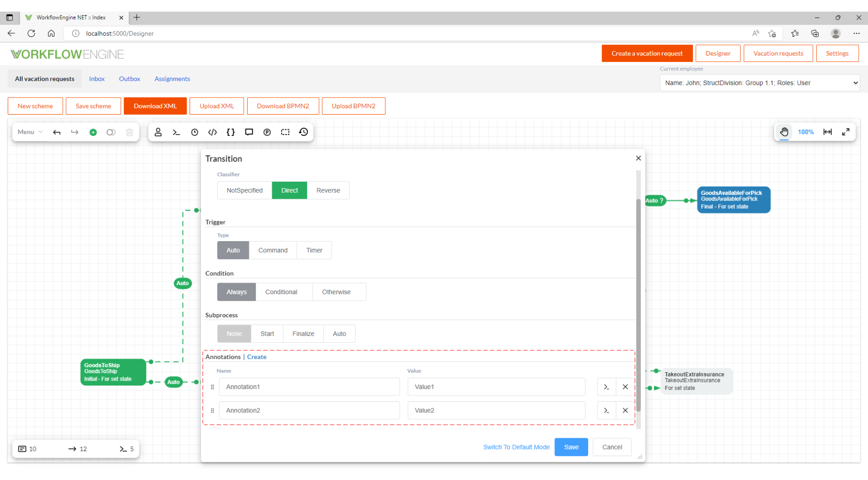Click the New scheme button
Viewport: 868px width, 480px height.
(35, 106)
